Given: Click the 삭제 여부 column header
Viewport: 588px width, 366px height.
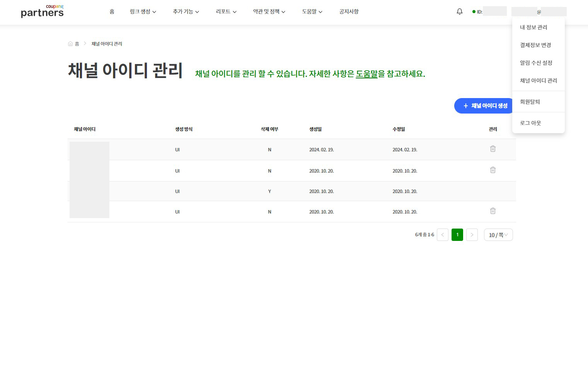Looking at the screenshot, I should click(x=269, y=129).
